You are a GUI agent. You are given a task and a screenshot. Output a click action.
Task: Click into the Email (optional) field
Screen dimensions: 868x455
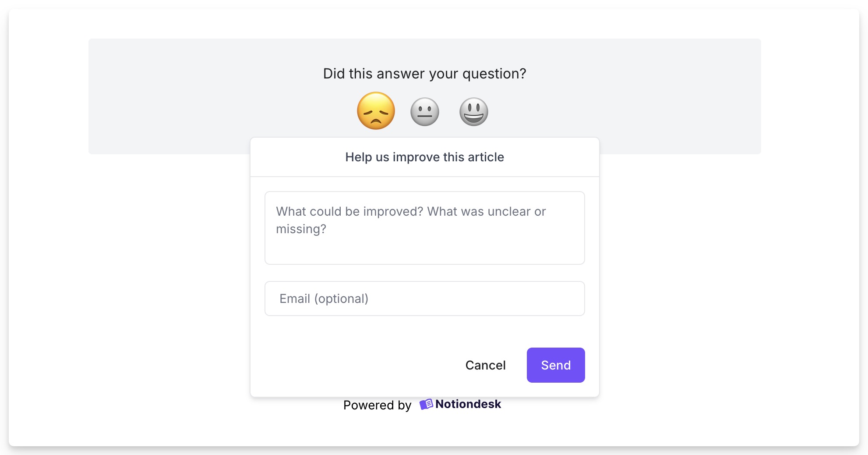click(x=425, y=299)
